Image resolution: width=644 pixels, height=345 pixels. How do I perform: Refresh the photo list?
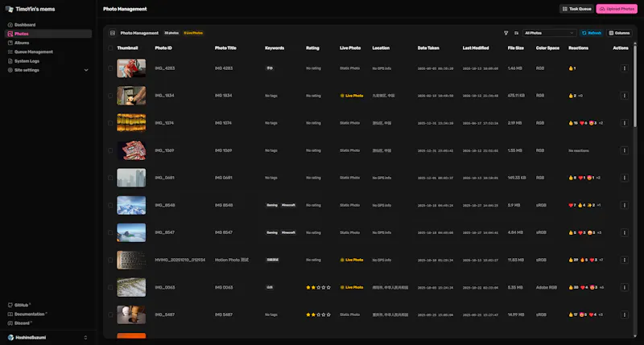[592, 33]
